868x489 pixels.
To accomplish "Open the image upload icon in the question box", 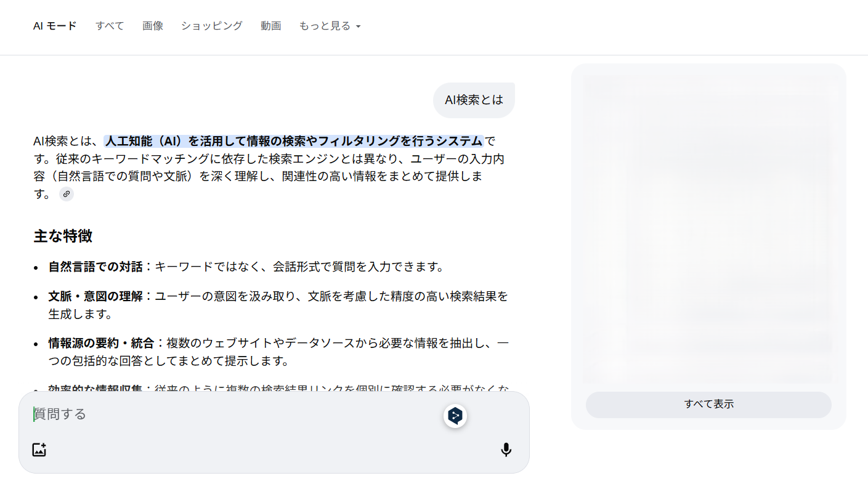I will click(39, 450).
